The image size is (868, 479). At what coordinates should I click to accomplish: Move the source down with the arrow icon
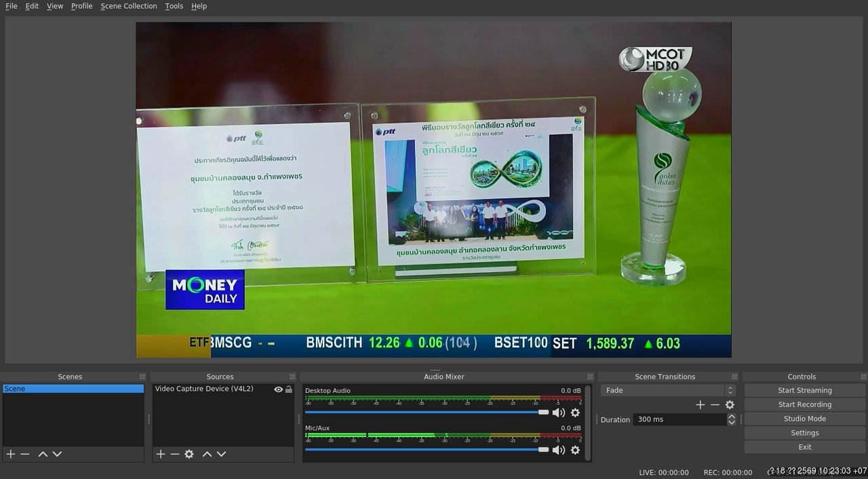pos(221,454)
